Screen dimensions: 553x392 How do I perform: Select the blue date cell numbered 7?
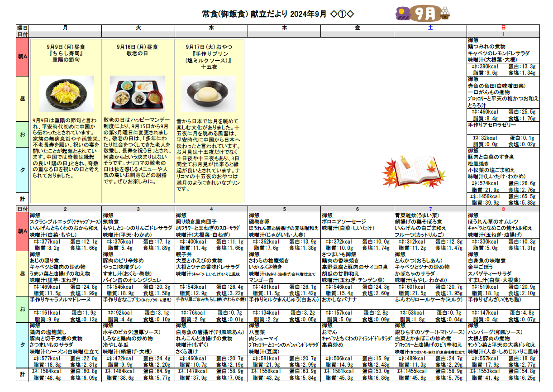(430, 209)
